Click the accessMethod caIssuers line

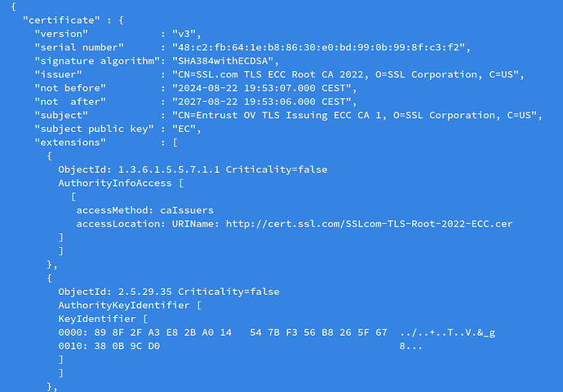click(145, 210)
